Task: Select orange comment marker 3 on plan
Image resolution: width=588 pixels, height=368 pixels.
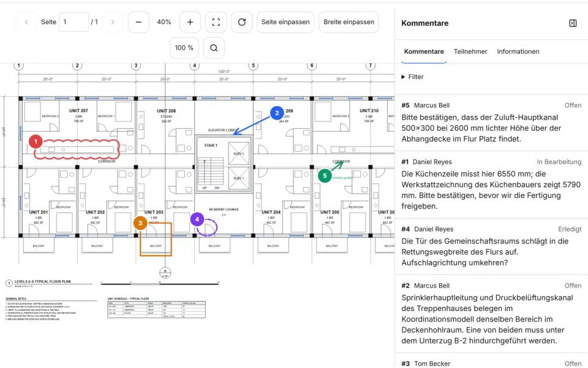Action: pyautogui.click(x=140, y=223)
